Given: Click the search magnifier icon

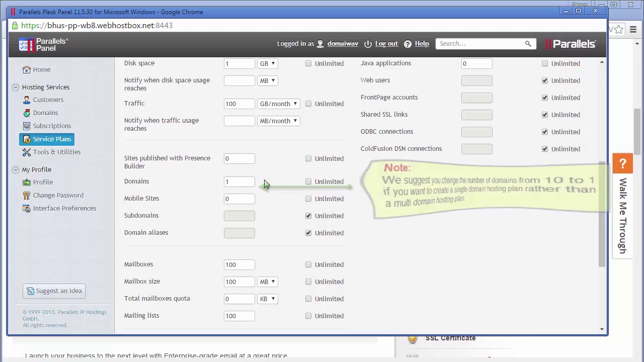Looking at the screenshot, I should pyautogui.click(x=528, y=44).
